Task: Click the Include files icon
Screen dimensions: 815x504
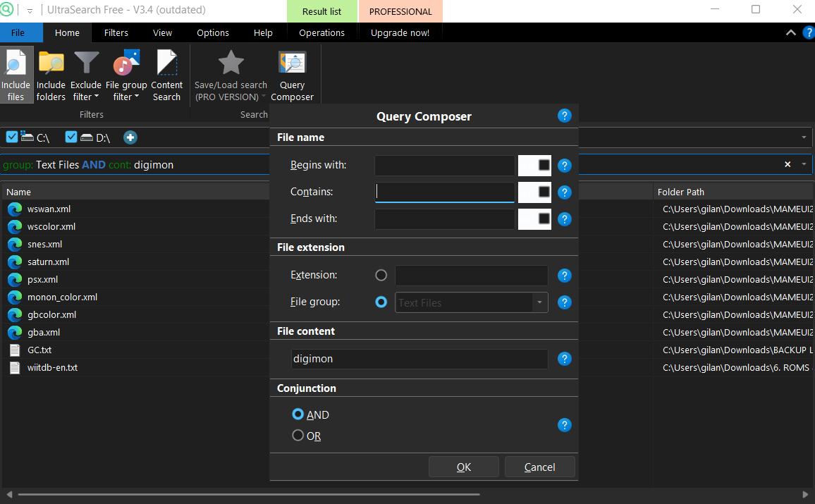Action: [x=16, y=63]
